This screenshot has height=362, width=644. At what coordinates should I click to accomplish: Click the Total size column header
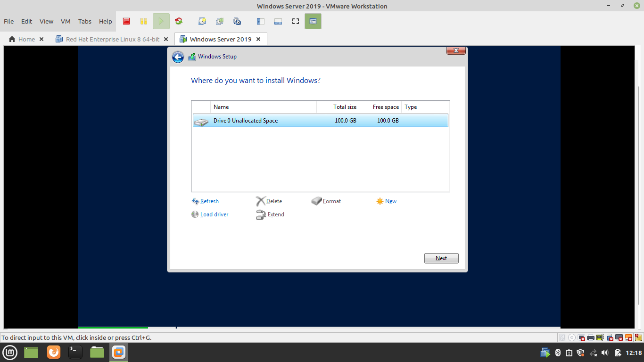(x=338, y=107)
